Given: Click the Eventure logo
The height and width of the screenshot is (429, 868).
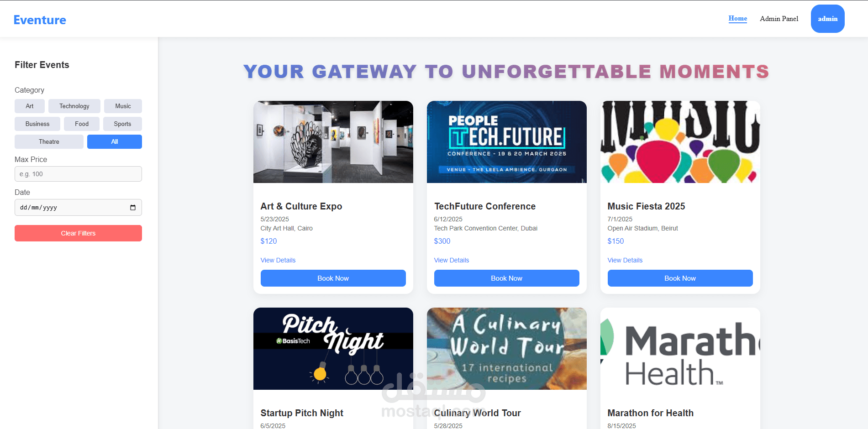Looking at the screenshot, I should 40,20.
